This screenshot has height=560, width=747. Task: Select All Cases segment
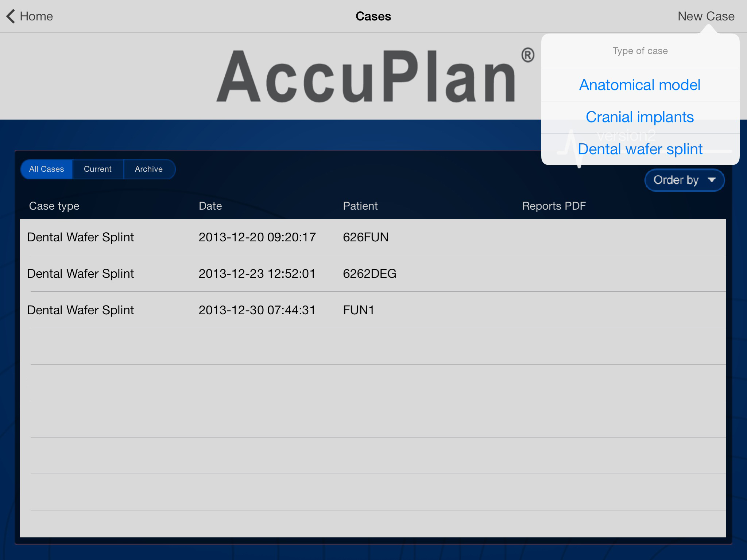47,169
